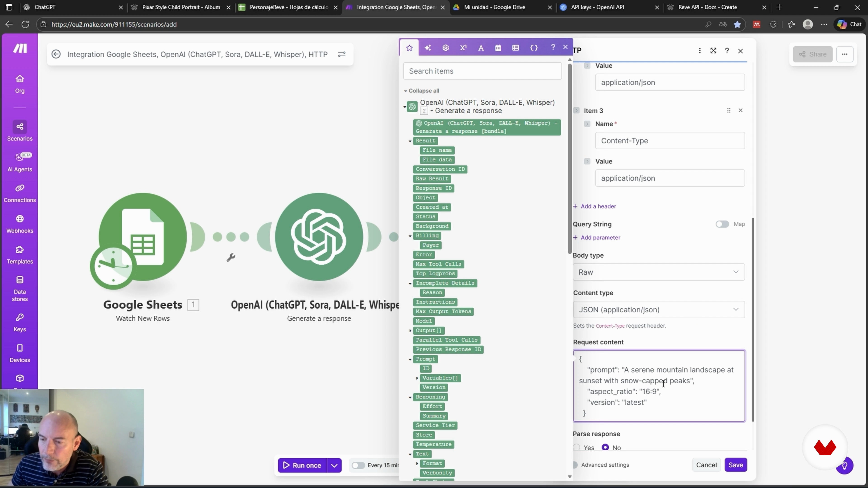Viewport: 868px width, 488px height.
Task: Open the Copilot Chat button in browser
Action: (x=849, y=24)
